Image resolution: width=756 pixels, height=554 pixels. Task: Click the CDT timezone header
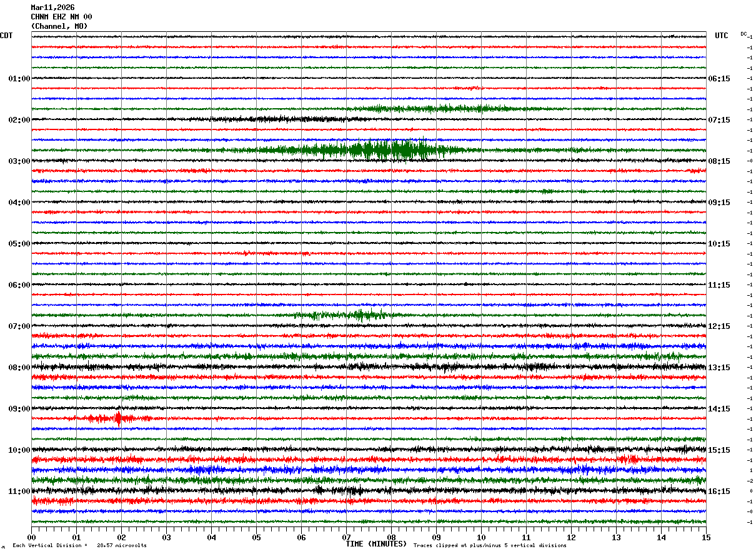tap(6, 36)
